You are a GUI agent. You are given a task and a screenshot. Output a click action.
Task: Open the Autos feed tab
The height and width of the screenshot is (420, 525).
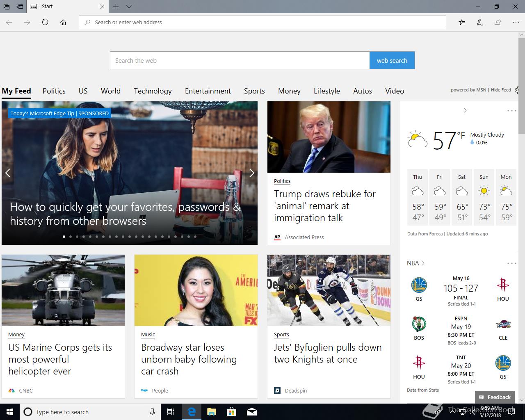click(x=363, y=91)
